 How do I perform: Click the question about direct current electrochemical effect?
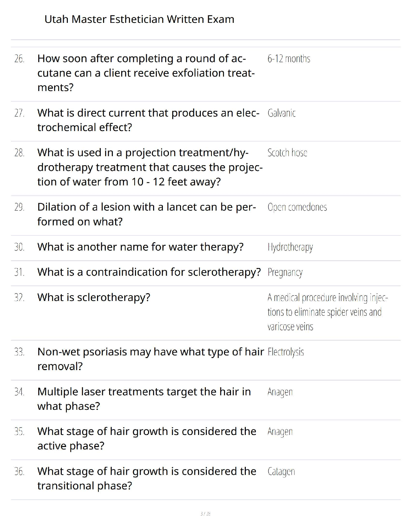coord(148,120)
